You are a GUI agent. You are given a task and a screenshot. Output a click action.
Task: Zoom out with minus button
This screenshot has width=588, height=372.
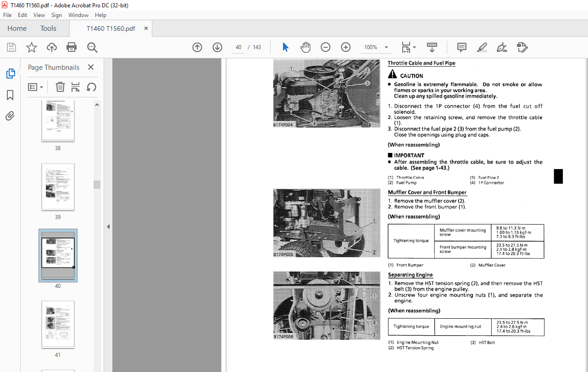[x=326, y=47]
